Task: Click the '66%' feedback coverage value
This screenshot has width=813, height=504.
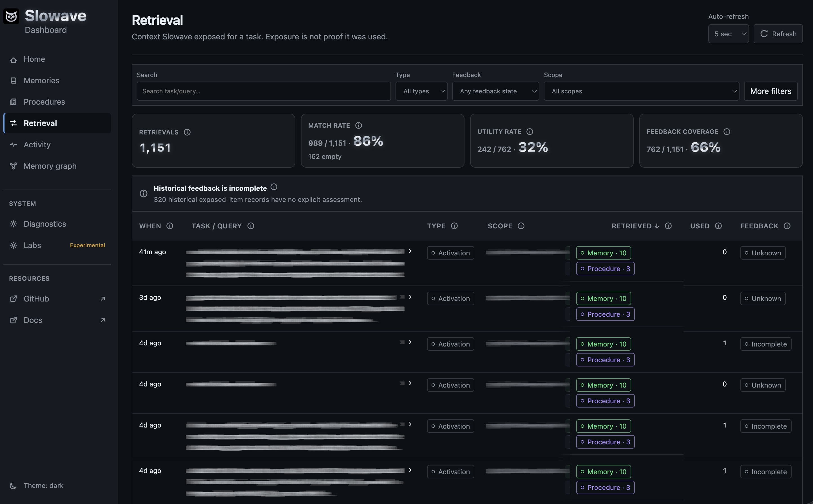Action: click(x=705, y=147)
